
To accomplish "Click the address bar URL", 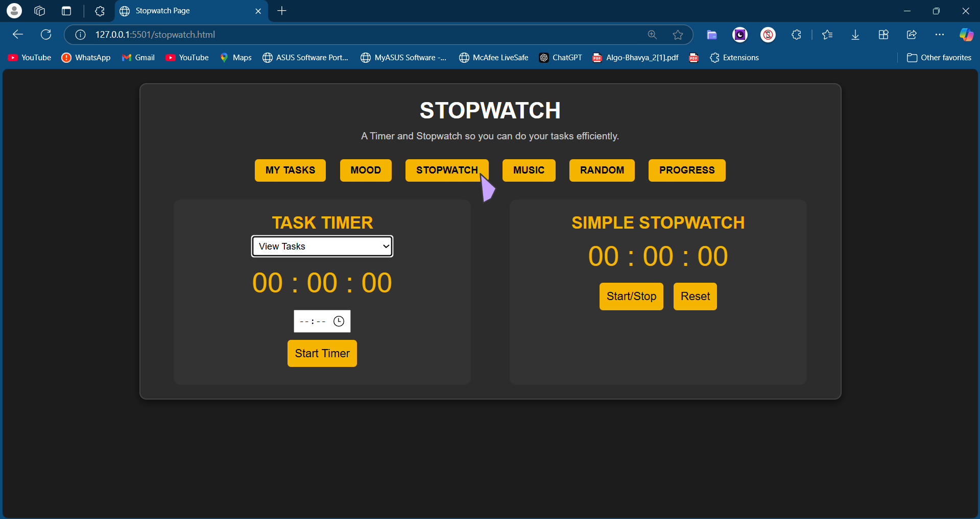I will tap(155, 35).
